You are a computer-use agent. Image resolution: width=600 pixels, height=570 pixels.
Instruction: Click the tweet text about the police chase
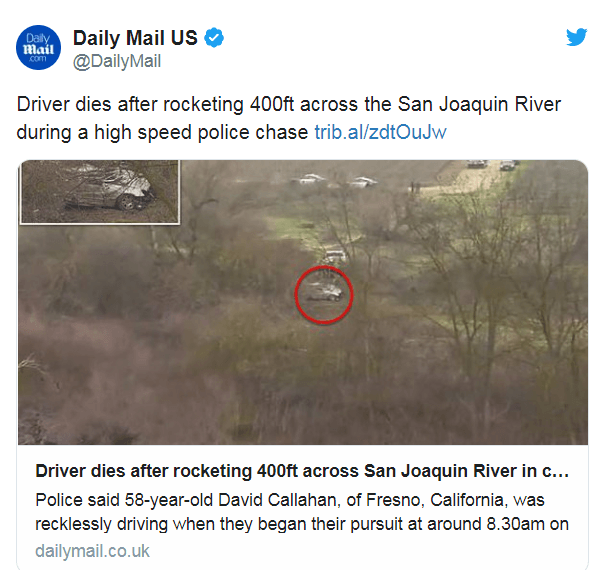pos(289,118)
